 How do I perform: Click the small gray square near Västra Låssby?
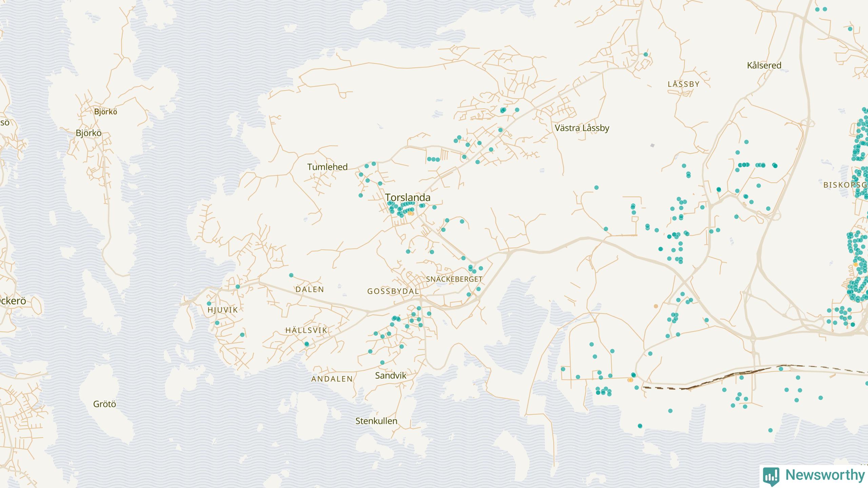point(652,145)
